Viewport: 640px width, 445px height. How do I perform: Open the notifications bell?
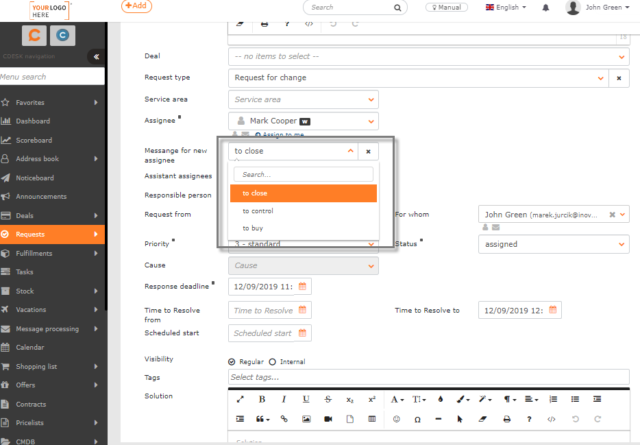tap(545, 7)
